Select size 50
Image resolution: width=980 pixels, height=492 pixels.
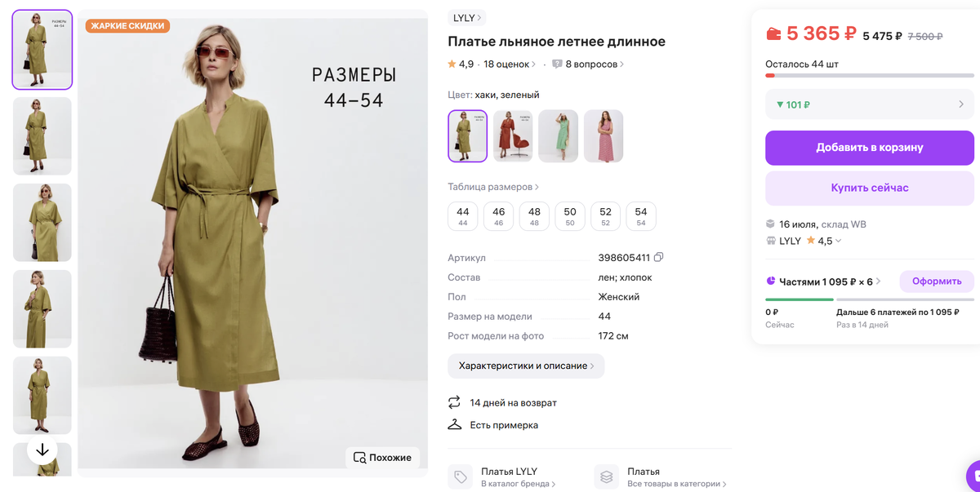pos(570,215)
